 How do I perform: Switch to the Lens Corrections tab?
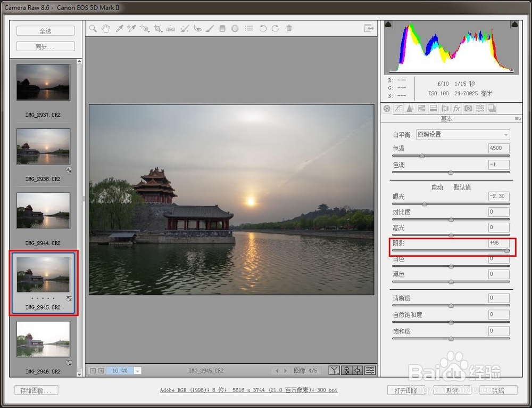(x=445, y=108)
